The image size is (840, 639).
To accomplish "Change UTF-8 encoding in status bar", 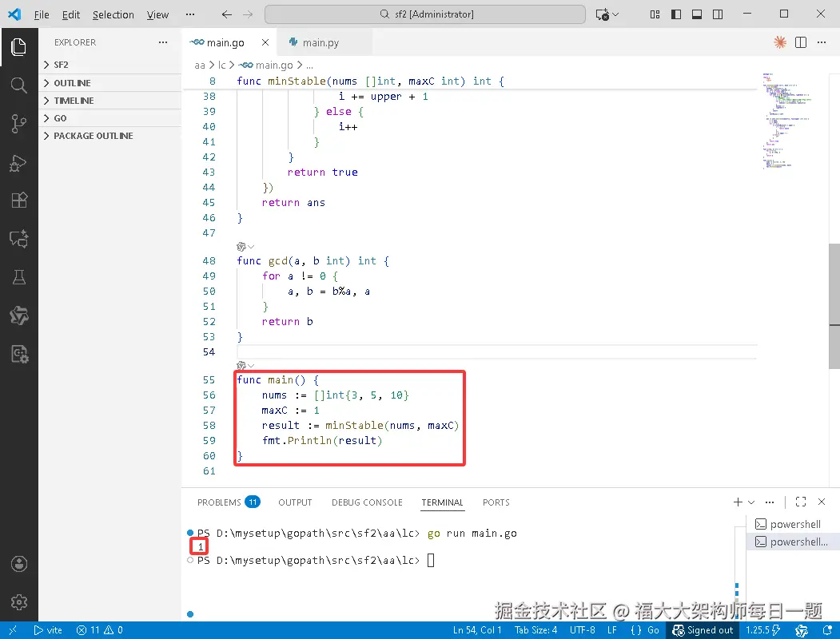I will point(583,630).
